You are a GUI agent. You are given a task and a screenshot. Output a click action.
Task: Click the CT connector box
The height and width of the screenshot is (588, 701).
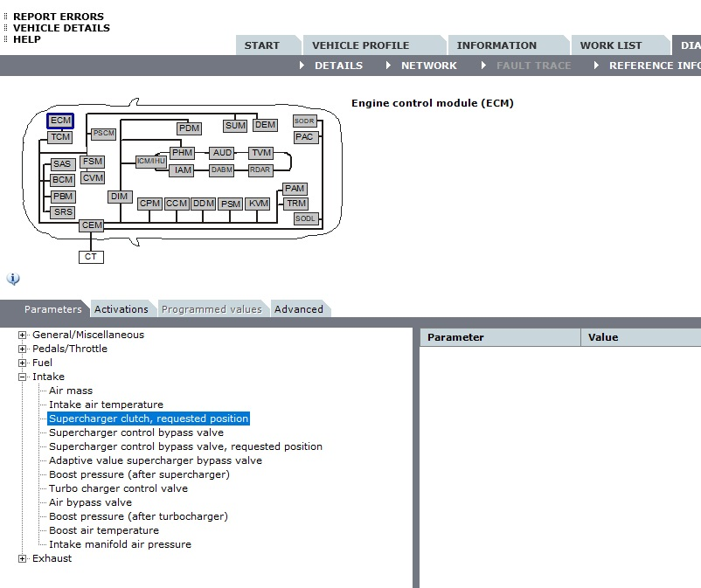91,257
